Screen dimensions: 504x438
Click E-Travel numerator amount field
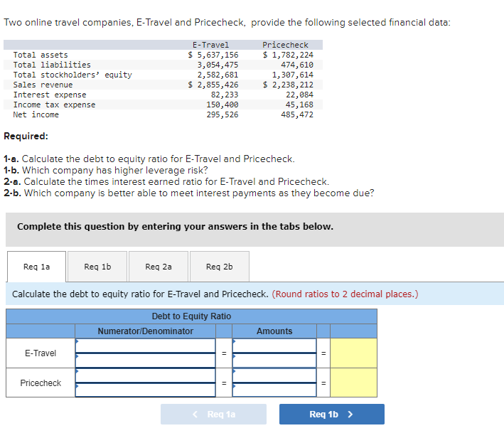[274, 346]
